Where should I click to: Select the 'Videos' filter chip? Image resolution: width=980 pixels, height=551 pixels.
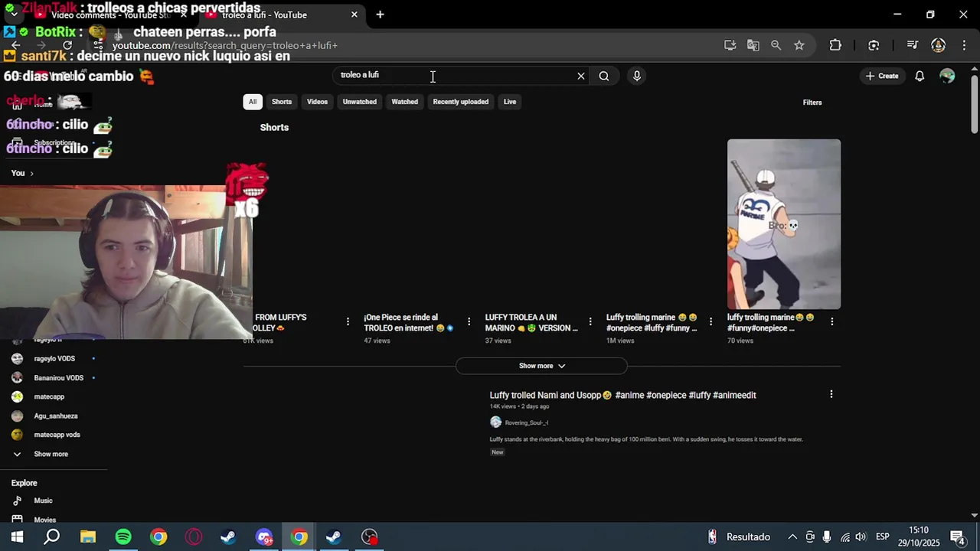click(317, 102)
